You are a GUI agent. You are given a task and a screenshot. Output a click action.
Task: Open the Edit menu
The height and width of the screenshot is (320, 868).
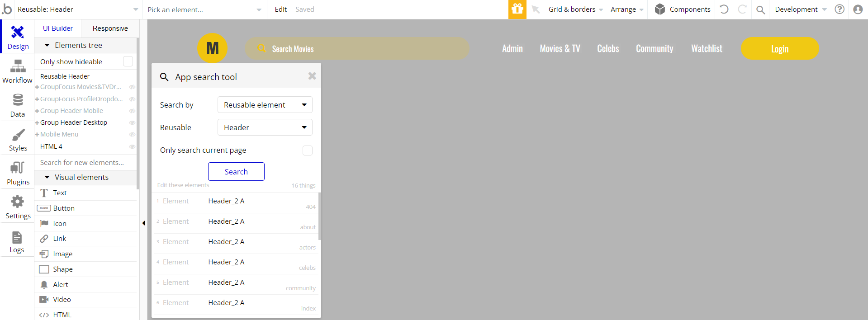[x=281, y=9]
